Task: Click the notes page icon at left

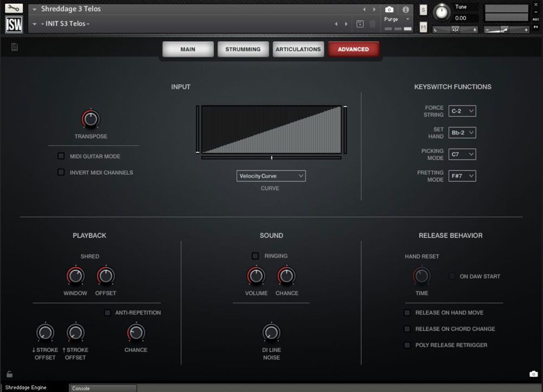Action: [x=14, y=47]
